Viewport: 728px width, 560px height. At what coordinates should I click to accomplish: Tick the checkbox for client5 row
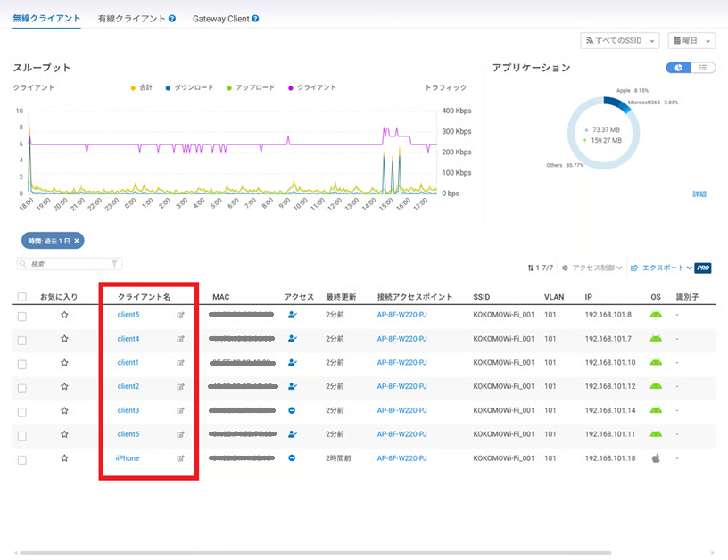[x=21, y=316]
